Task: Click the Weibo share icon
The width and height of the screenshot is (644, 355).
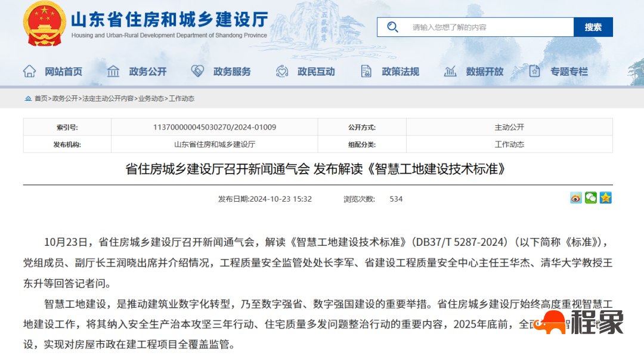Action: (575, 197)
